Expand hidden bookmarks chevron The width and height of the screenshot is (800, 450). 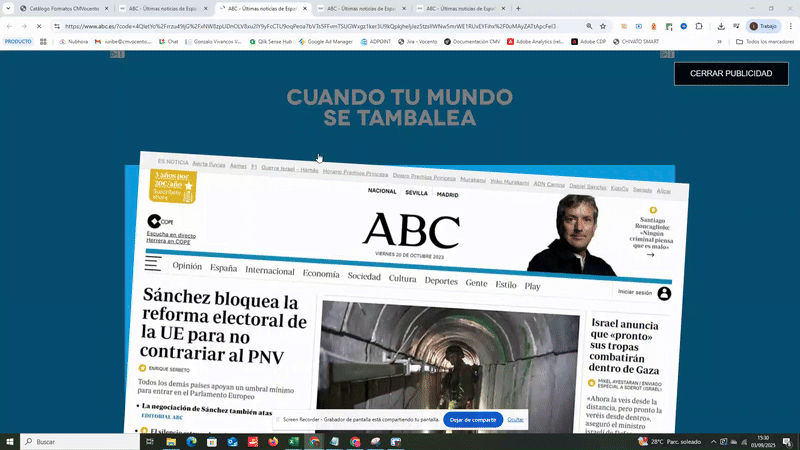[x=719, y=41]
